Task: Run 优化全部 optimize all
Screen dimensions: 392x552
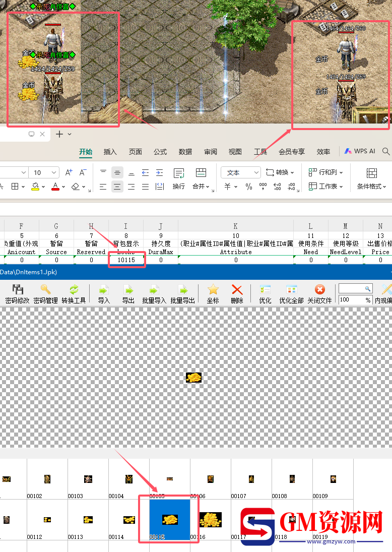Action: point(291,294)
